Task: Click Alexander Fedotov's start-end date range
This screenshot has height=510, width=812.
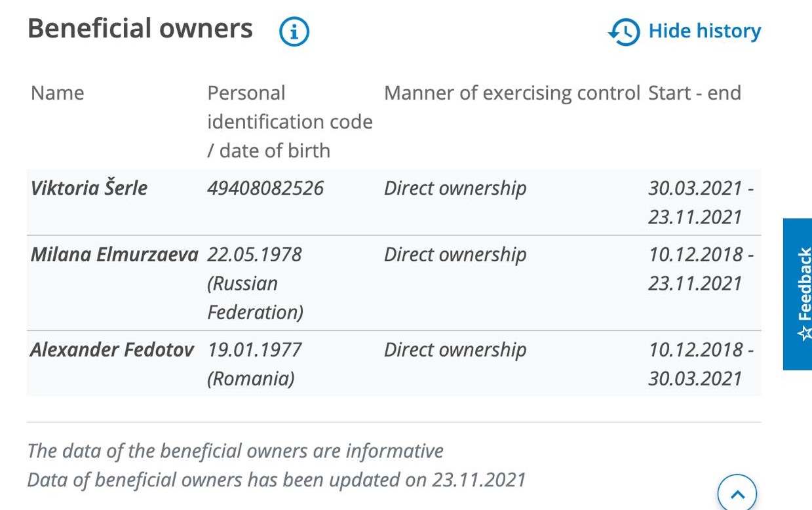Action: pyautogui.click(x=700, y=364)
